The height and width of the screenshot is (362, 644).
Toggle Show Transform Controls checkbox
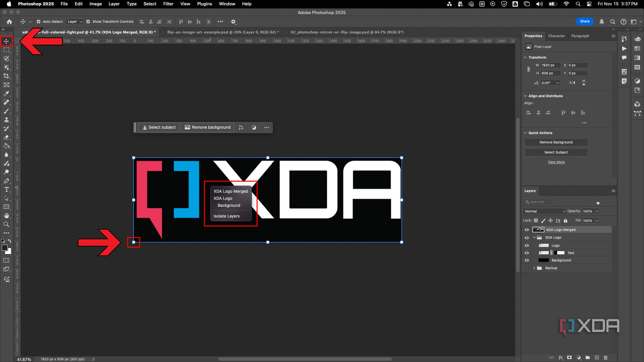[88, 22]
